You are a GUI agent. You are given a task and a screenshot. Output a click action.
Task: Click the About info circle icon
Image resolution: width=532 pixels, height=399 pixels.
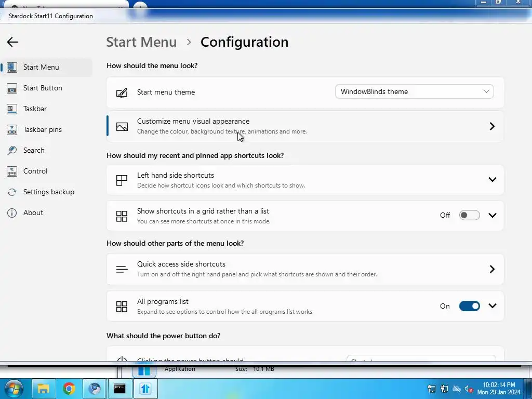(x=12, y=212)
